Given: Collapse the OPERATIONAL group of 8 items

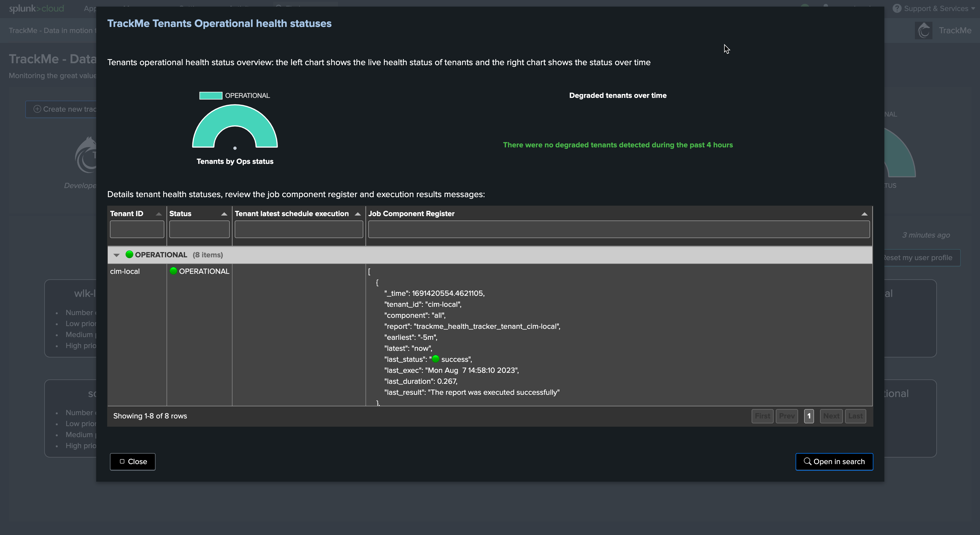Looking at the screenshot, I should [117, 255].
